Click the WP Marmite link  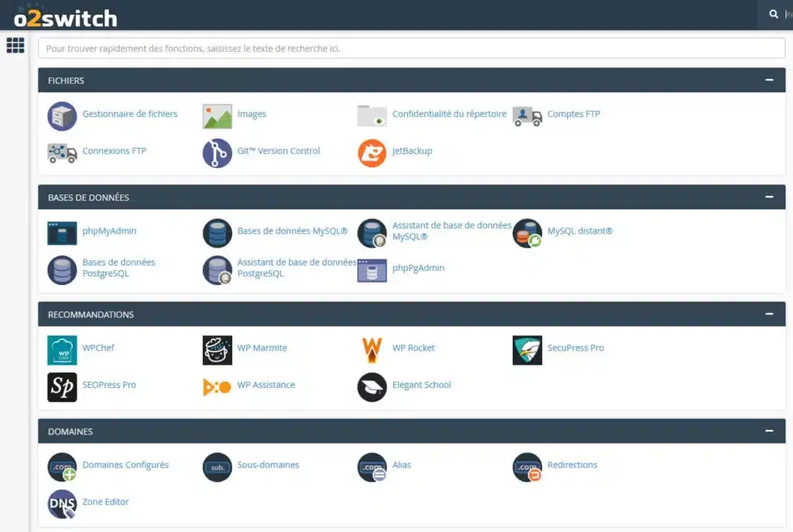pyautogui.click(x=262, y=348)
